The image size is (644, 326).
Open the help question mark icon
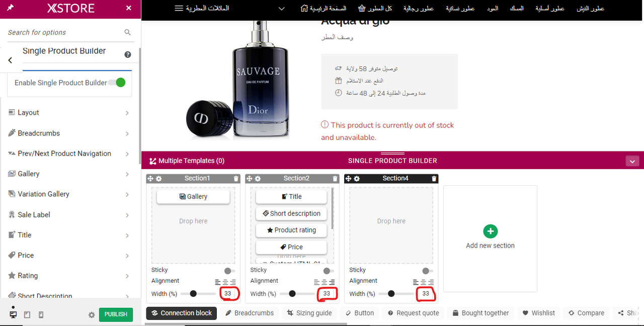128,54
